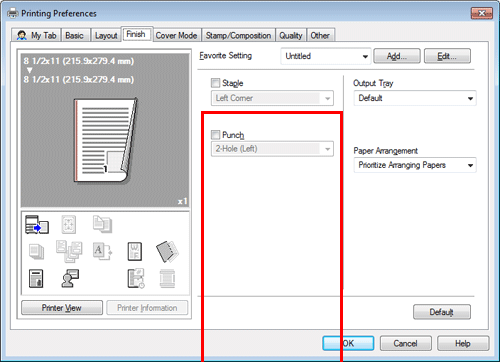Screen dimensions: 500x362
Task: Click the printer output-to-paper icon
Action: click(x=37, y=224)
